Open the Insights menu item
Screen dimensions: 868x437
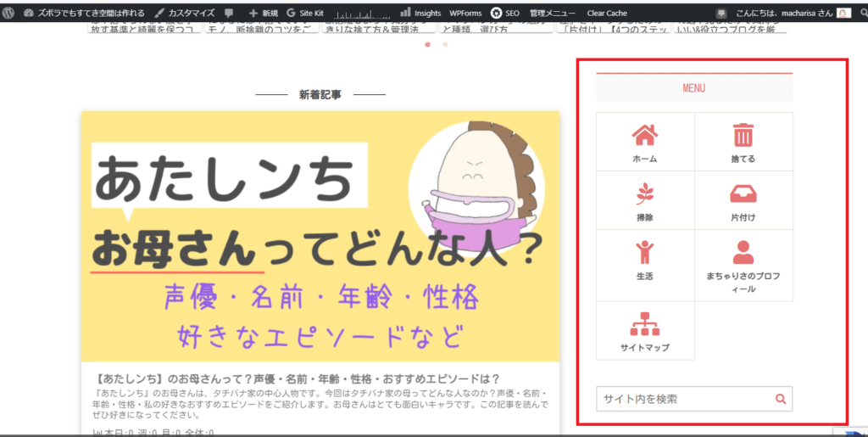point(420,14)
